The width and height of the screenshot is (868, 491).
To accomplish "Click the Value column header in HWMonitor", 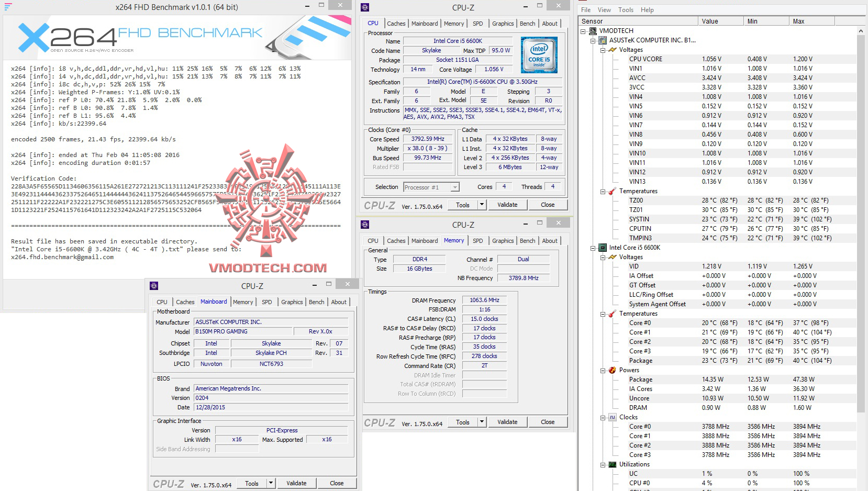I will [720, 21].
